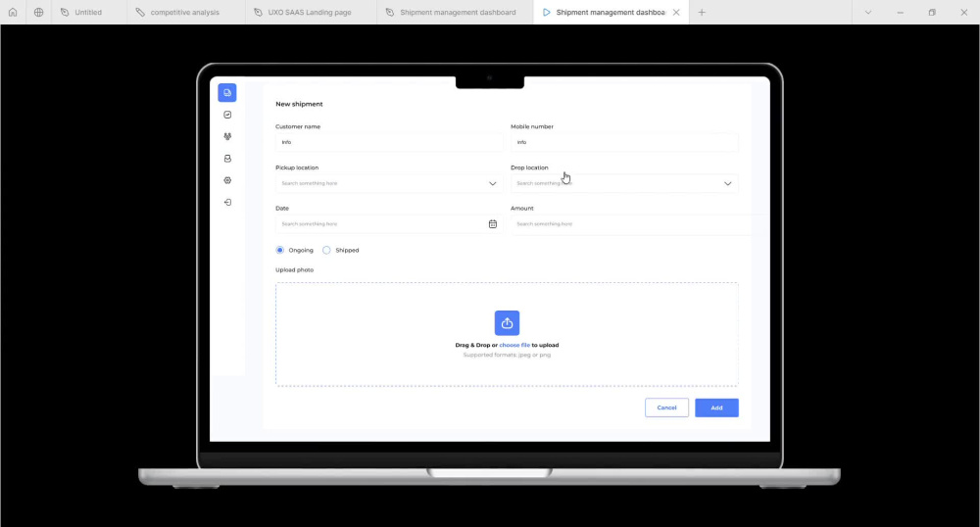Add a new tab with plus icon

pyautogui.click(x=702, y=12)
